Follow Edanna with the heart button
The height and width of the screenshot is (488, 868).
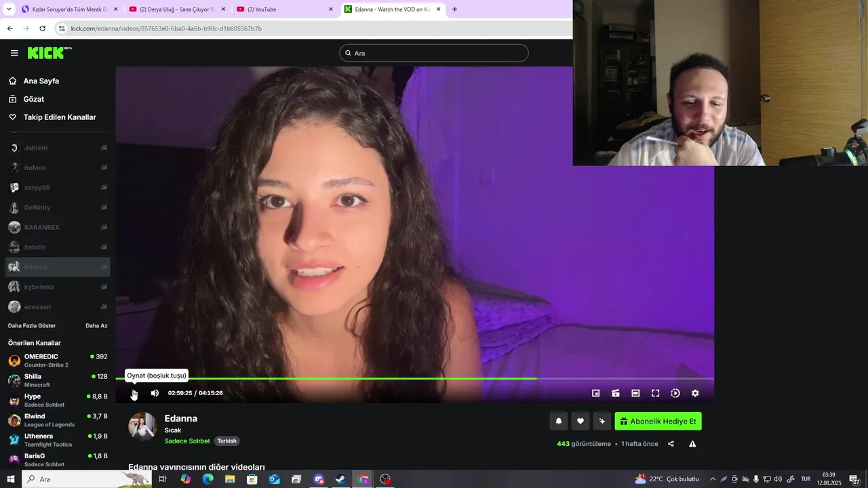click(x=580, y=421)
